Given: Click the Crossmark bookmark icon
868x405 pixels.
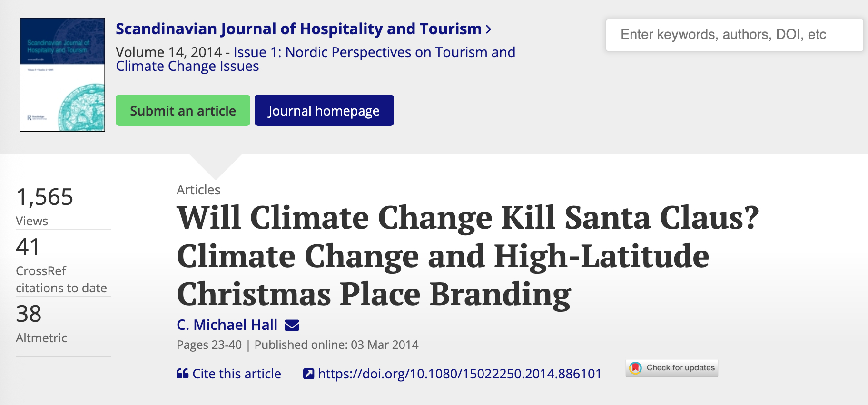Looking at the screenshot, I should (x=635, y=368).
